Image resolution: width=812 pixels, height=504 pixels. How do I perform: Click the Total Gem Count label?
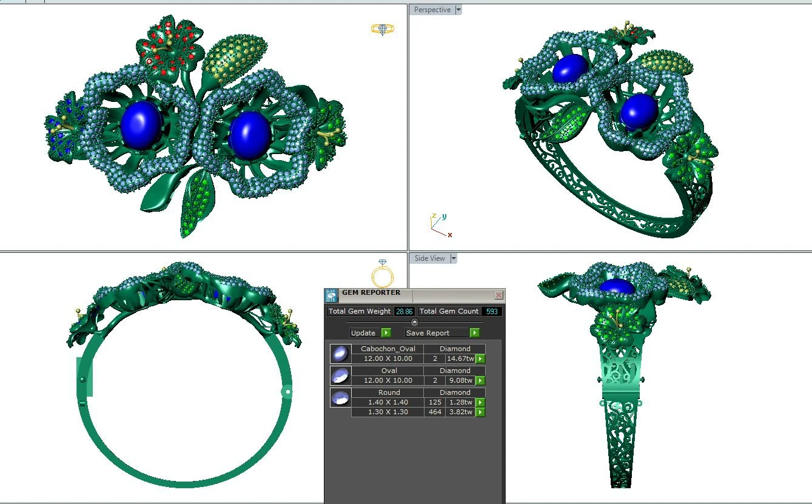tap(449, 311)
